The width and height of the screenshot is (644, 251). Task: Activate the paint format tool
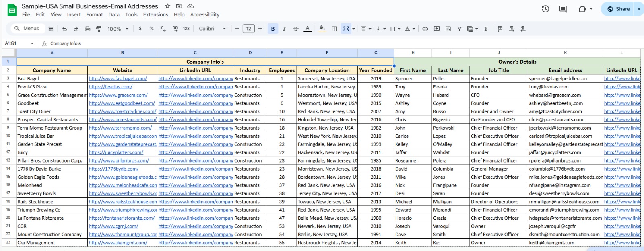point(99,29)
